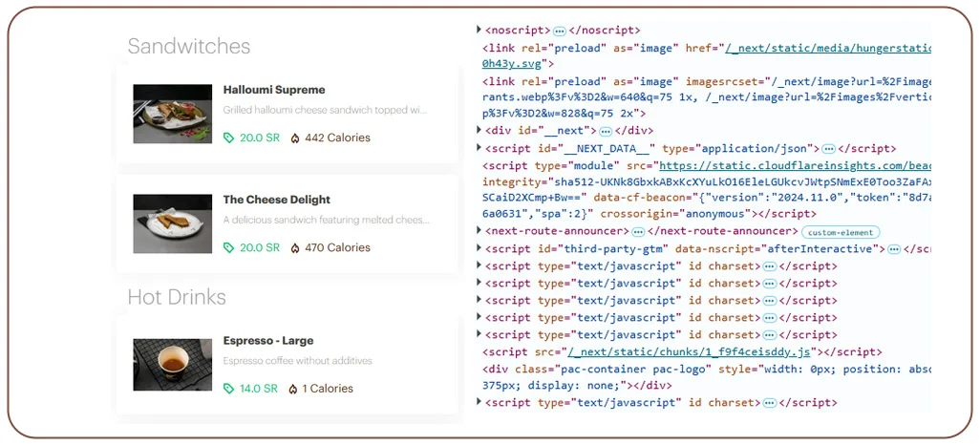Screen dimensions: 980x445
Task: Click the ellipsis badge inside __NEXT_DATA__ script
Action: tap(829, 149)
